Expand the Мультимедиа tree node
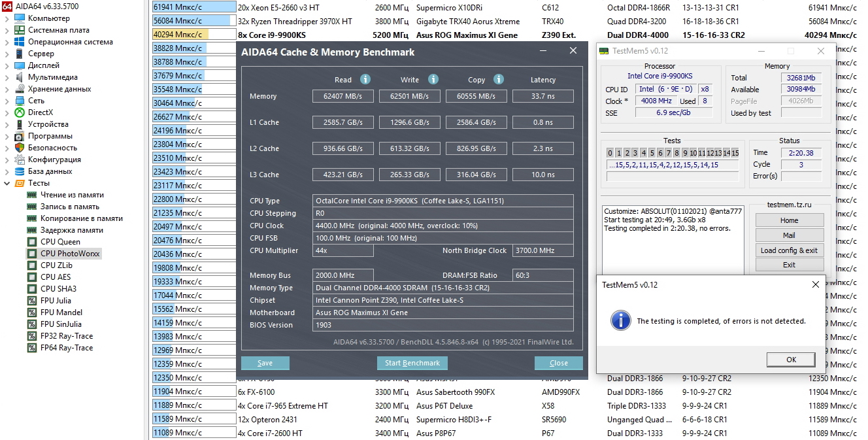This screenshot has height=440, width=868. pyautogui.click(x=7, y=77)
